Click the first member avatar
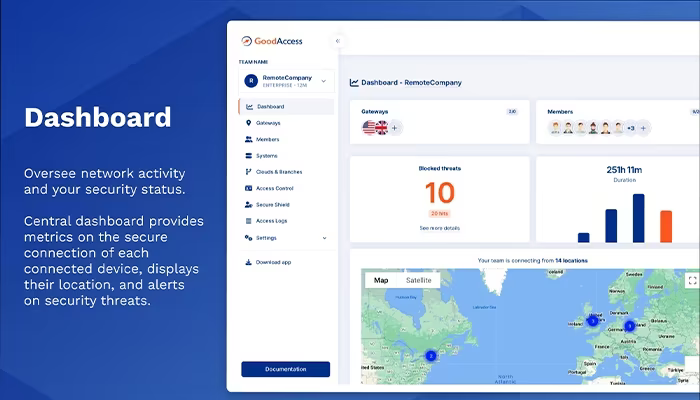 click(555, 128)
